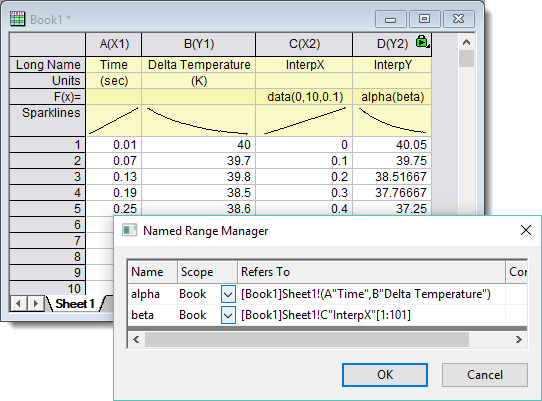Click the Book1 workbook window icon
Screen dimensions: 542x401
point(17,19)
